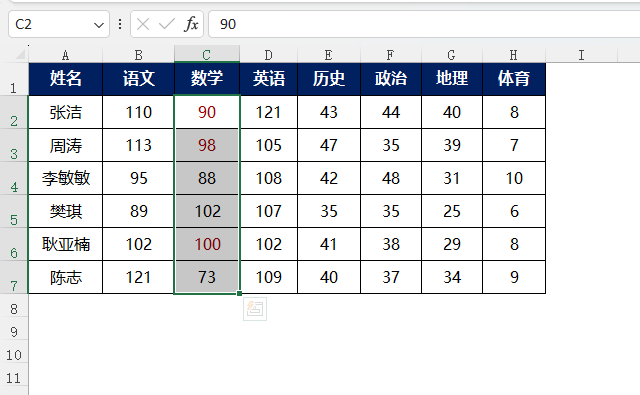This screenshot has width=640, height=395.
Task: Select row 6 header
Action: point(14,244)
